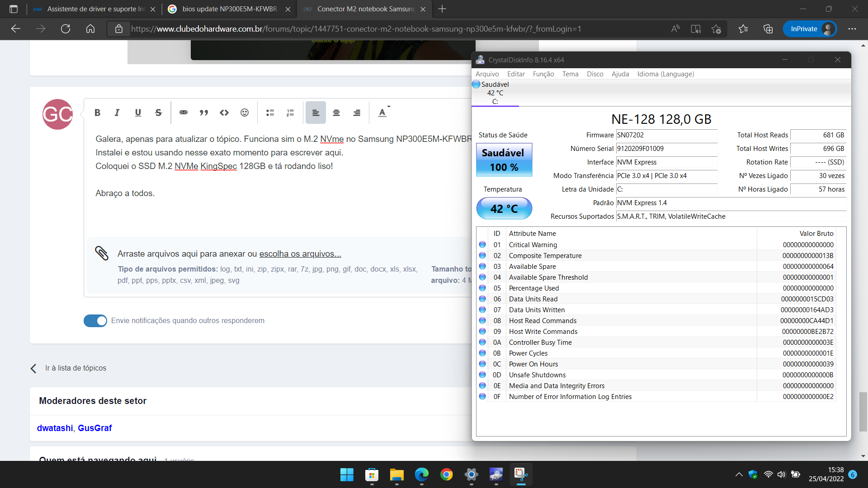The width and height of the screenshot is (868, 488).
Task: Align text left in the editor
Action: pyautogui.click(x=316, y=113)
